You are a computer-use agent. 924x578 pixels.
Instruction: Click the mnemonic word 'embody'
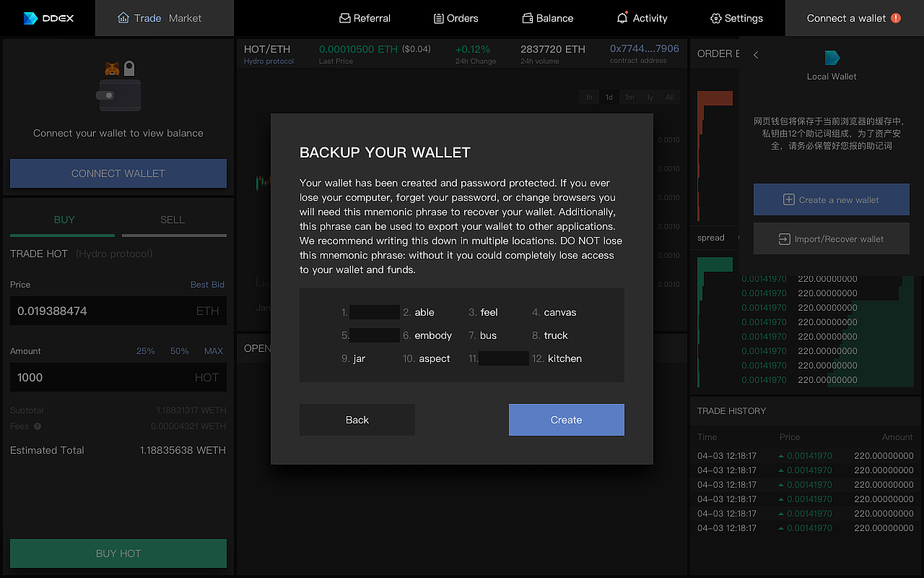[x=433, y=335]
